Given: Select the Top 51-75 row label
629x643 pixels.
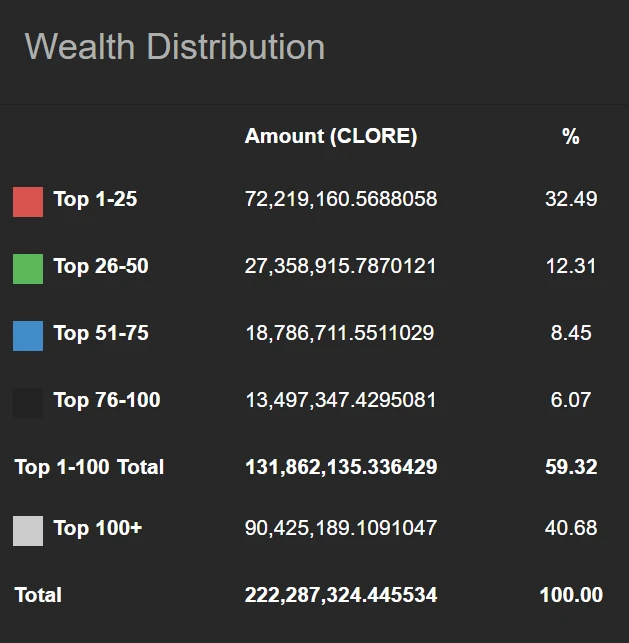Looking at the screenshot, I should tap(101, 333).
